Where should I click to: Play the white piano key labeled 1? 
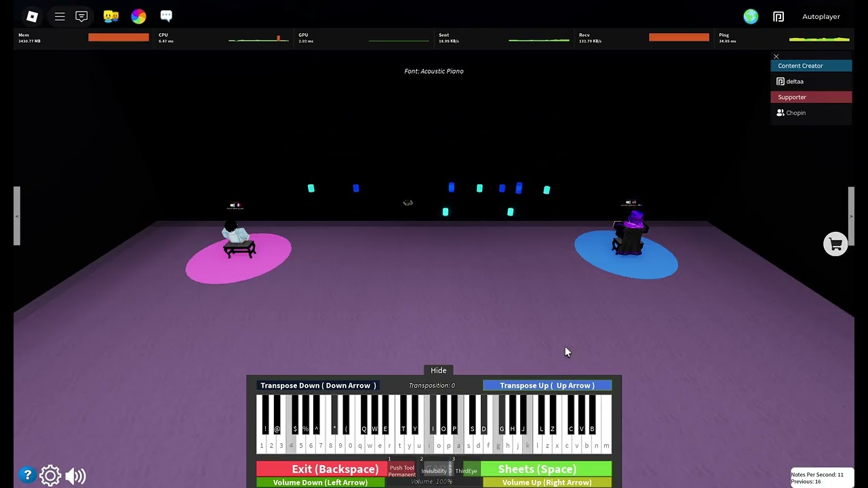(261, 444)
